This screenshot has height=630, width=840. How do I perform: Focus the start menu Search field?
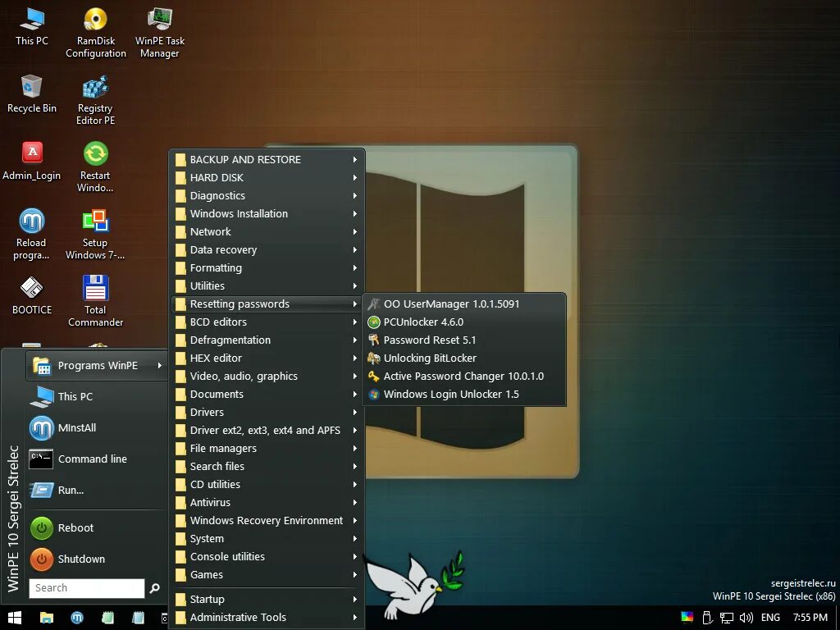[x=87, y=587]
